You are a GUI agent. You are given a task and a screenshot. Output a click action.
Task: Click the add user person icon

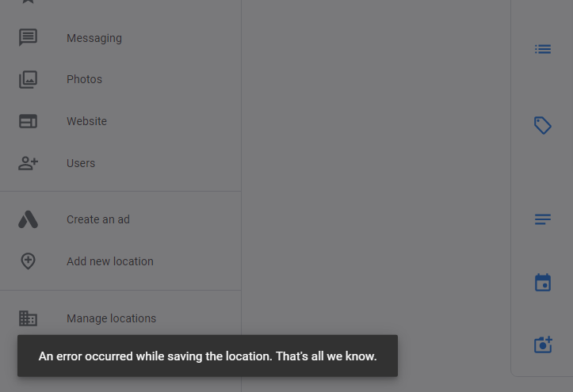29,163
